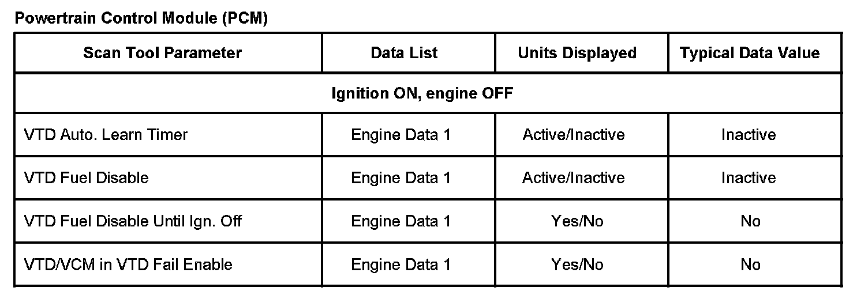
Task: Click the Powertrain Control Module (PCM) title
Action: point(141,18)
